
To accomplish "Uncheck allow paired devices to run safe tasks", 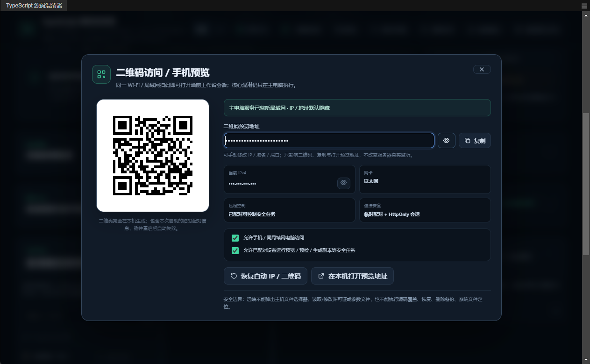I will 235,250.
